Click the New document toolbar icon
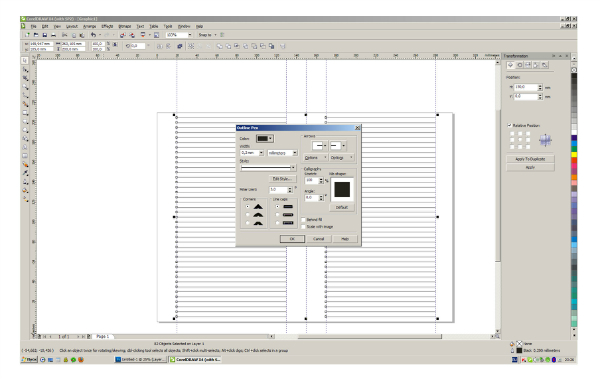600x379 pixels. tap(27, 35)
